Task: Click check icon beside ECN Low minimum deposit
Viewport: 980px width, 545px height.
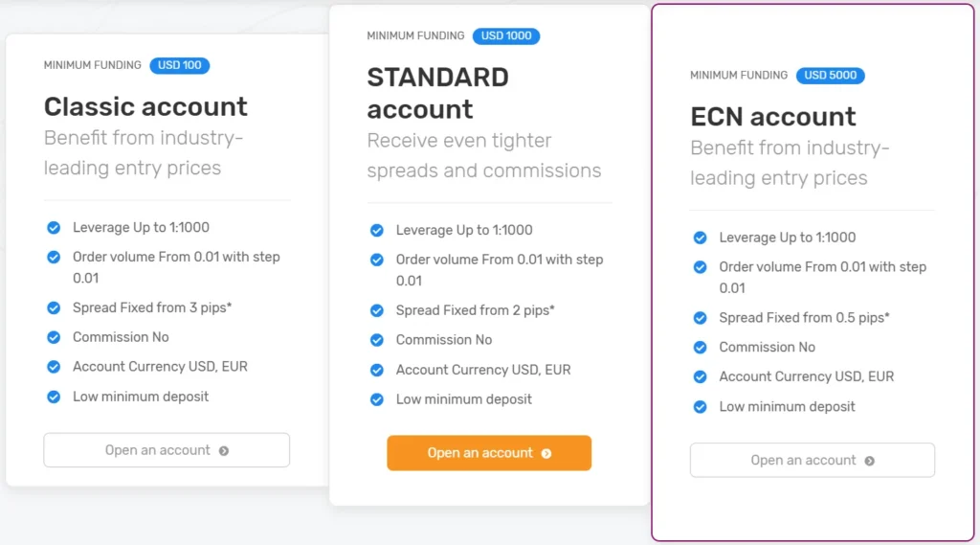Action: point(701,407)
